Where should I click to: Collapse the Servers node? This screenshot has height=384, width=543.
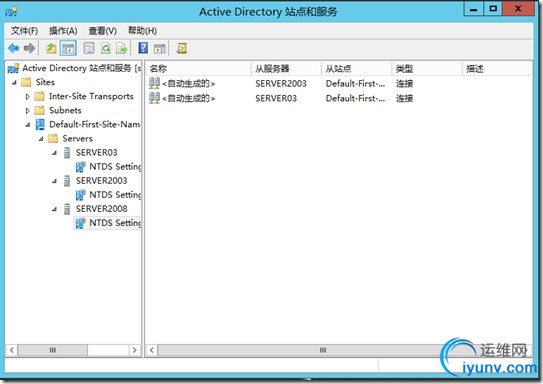[x=41, y=139]
